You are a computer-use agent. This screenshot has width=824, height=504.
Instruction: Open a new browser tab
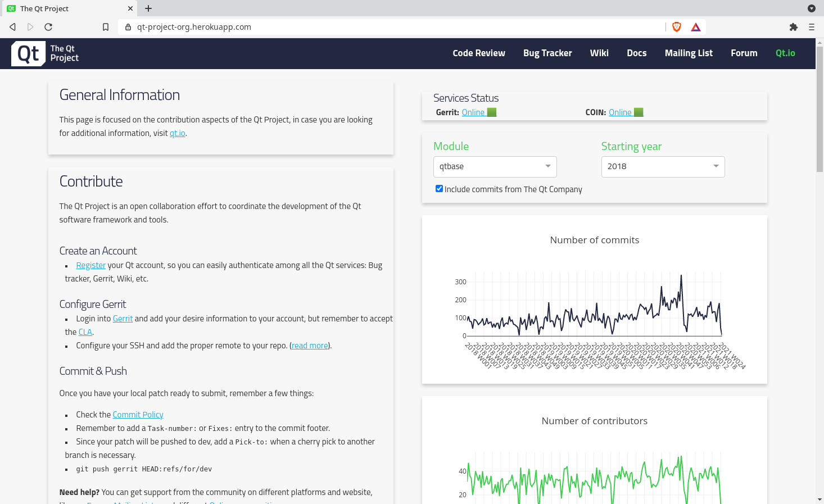pyautogui.click(x=148, y=8)
